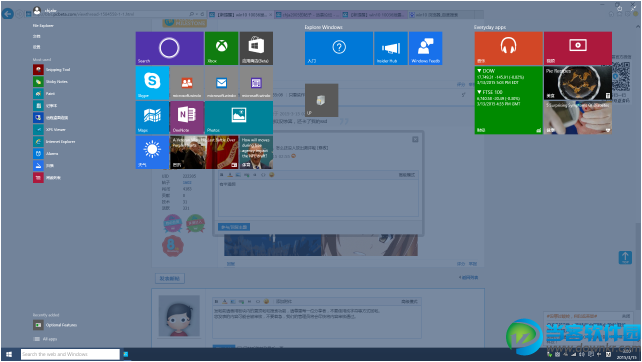
Task: Open the Insider Hub megaphone tile
Action: coord(391,48)
